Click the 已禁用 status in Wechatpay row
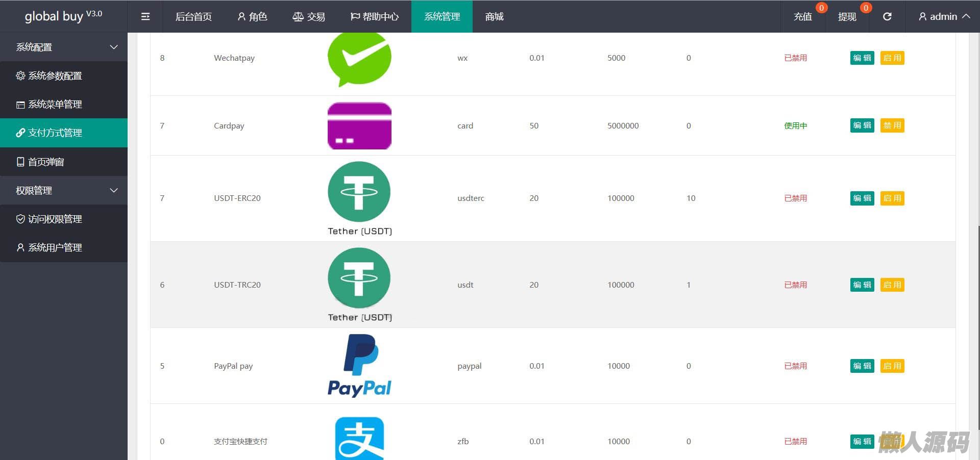Image resolution: width=980 pixels, height=460 pixels. [796, 58]
